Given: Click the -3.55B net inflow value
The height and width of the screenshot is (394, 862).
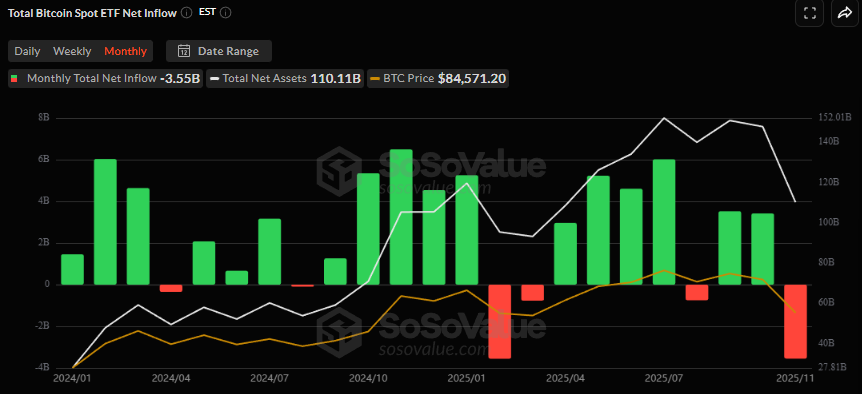Looking at the screenshot, I should point(179,79).
